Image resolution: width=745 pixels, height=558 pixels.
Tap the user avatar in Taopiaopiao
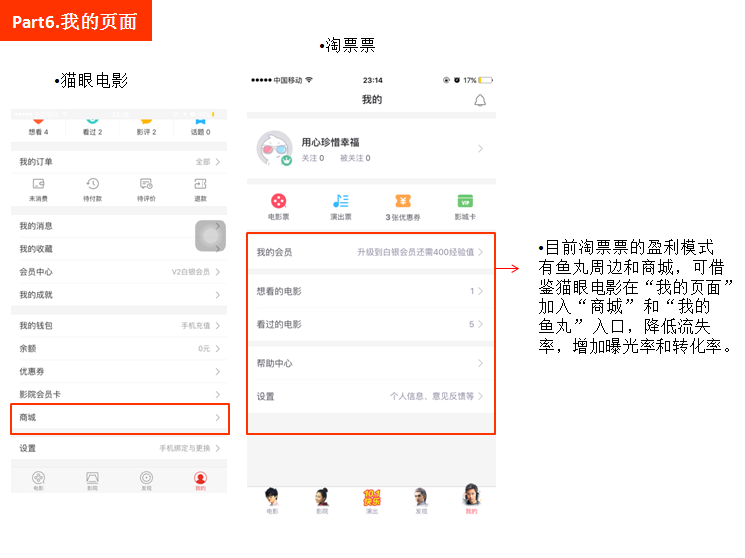tap(274, 148)
